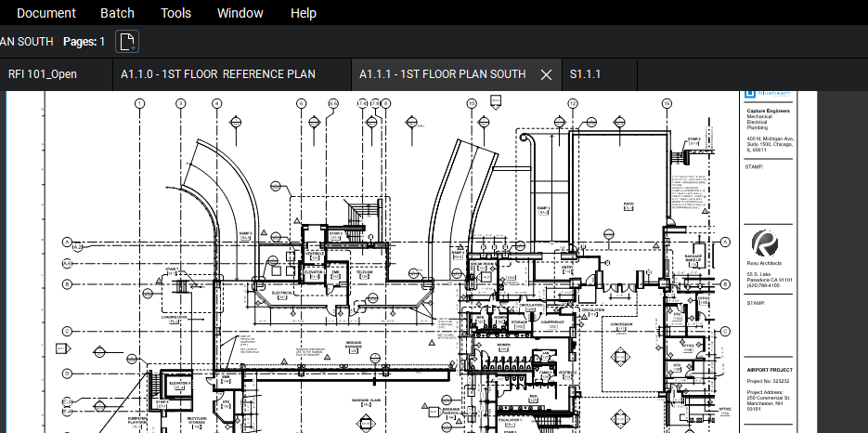Open the Batch menu
The image size is (868, 433).
tap(117, 13)
